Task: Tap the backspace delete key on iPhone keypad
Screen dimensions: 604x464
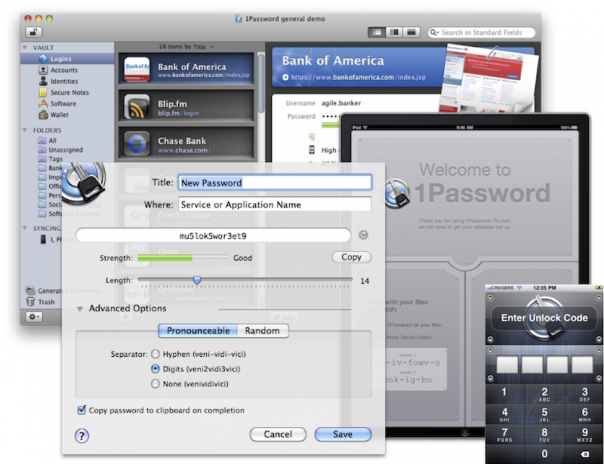Action: [584, 454]
